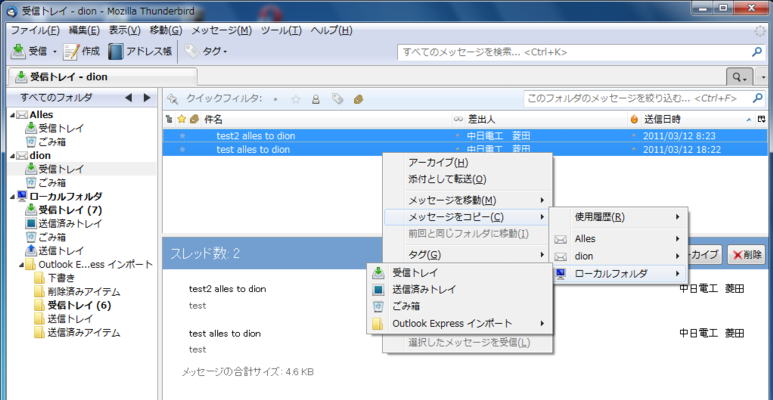773x400 pixels.
Task: Select 受信トレイ under Alles account
Action: pos(61,128)
